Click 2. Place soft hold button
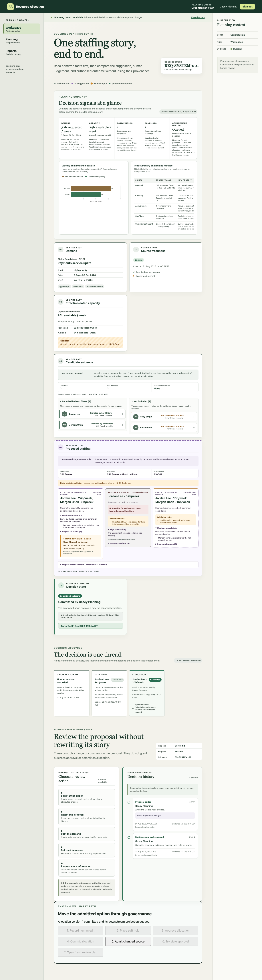The height and width of the screenshot is (980, 262). point(128,930)
